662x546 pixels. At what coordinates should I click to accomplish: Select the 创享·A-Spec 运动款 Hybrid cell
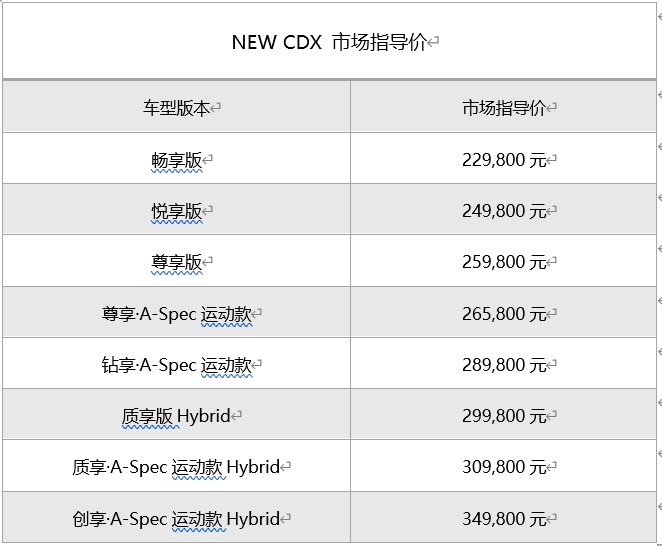pyautogui.click(x=176, y=517)
